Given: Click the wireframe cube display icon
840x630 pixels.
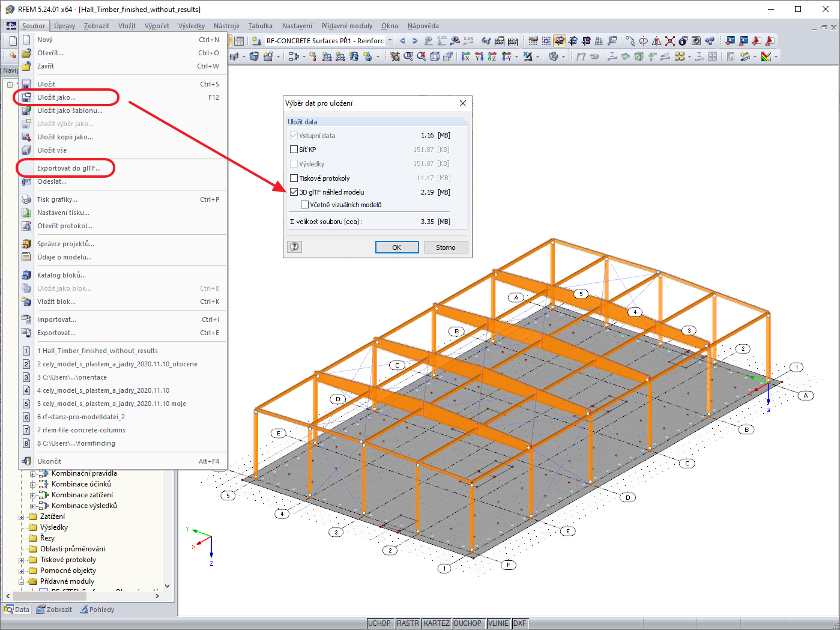Looking at the screenshot, I should click(435, 56).
